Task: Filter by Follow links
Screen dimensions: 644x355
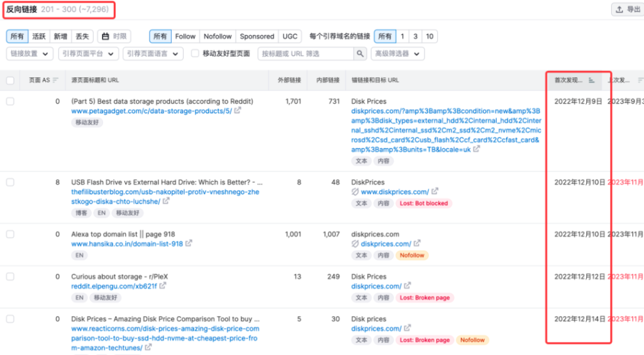Action: tap(186, 36)
